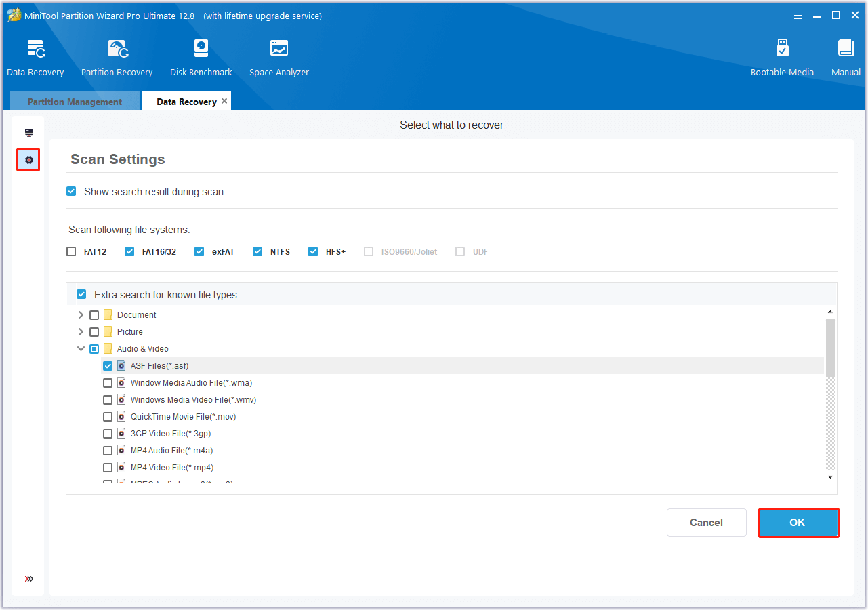Click the Window Media Audio file icon
Screen dimensions: 868x610
(x=121, y=382)
